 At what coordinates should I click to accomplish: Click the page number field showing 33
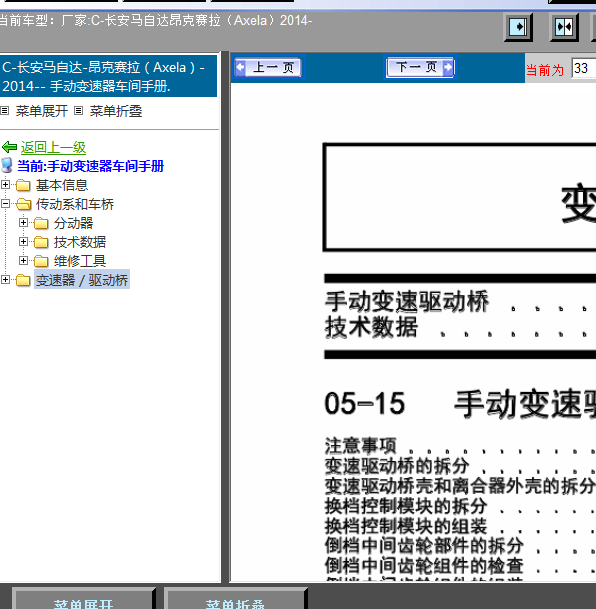(x=584, y=68)
